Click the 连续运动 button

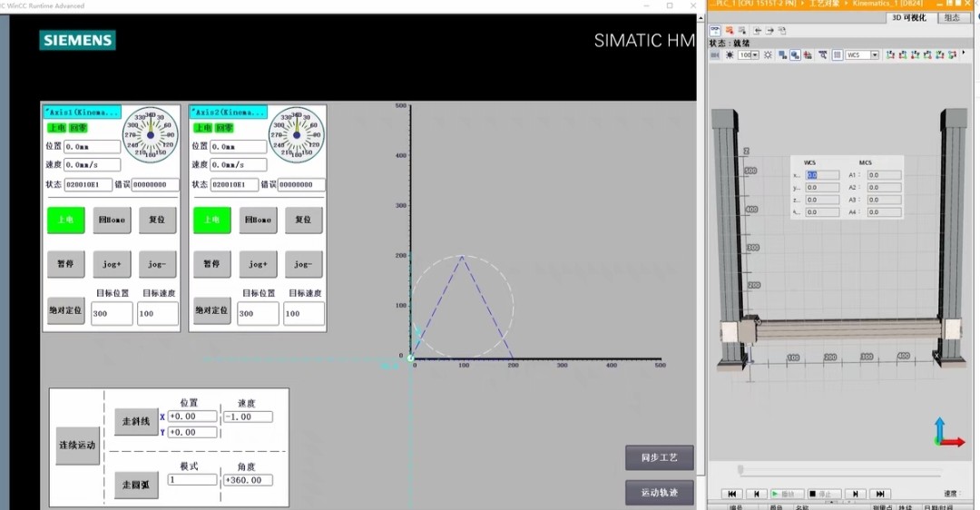point(77,446)
